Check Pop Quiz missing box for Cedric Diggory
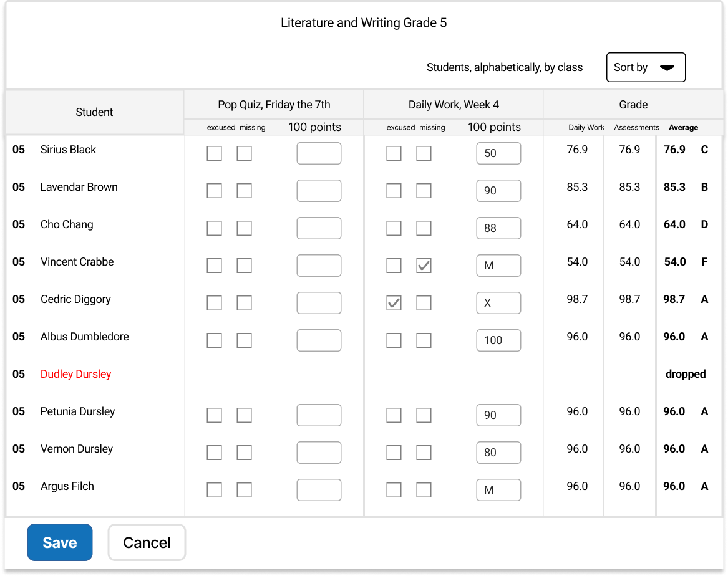The height and width of the screenshot is (576, 728). coord(244,303)
